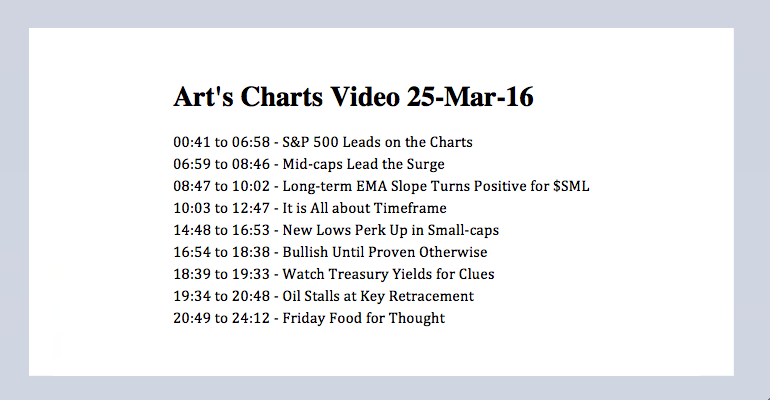
Task: Select "It is All about Timeframe"
Action: point(364,208)
